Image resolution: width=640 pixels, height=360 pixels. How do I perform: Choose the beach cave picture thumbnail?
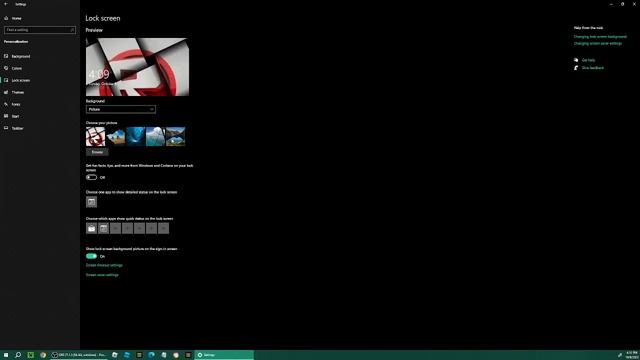116,136
